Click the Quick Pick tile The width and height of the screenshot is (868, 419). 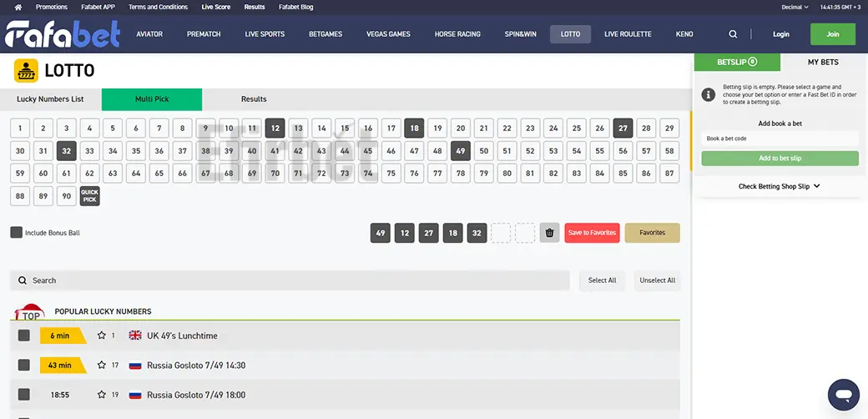[x=89, y=196]
